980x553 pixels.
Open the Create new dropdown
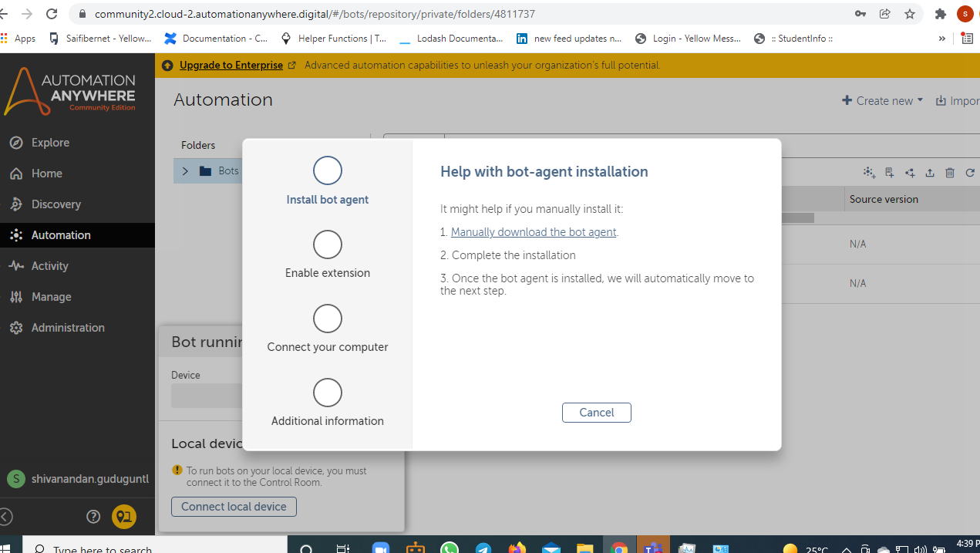pos(882,101)
